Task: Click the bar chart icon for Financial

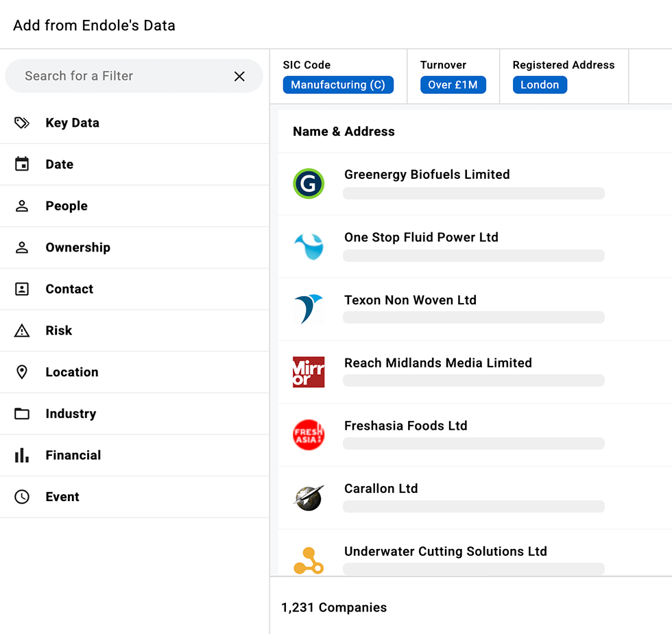Action: pyautogui.click(x=22, y=455)
